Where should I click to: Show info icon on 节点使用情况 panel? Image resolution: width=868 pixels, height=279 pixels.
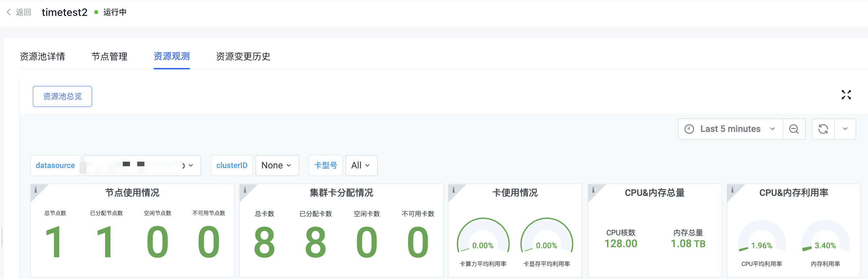pyautogui.click(x=35, y=190)
